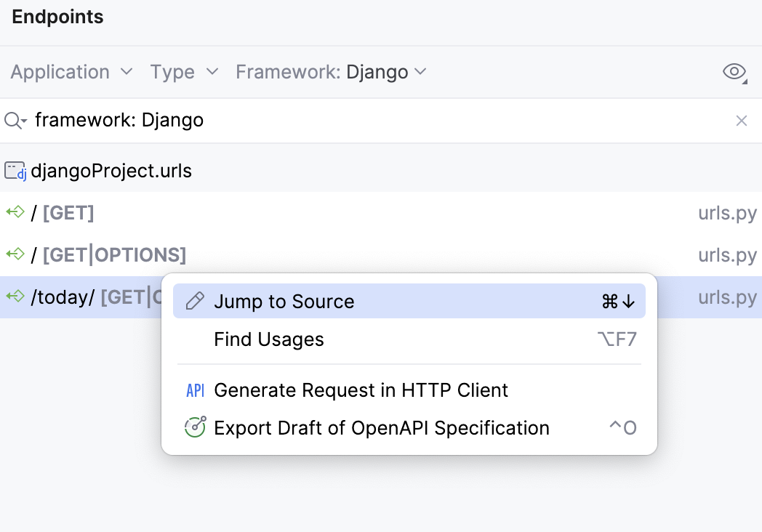The image size is (762, 532).
Task: Open the Application filter dropdown
Action: click(x=71, y=72)
